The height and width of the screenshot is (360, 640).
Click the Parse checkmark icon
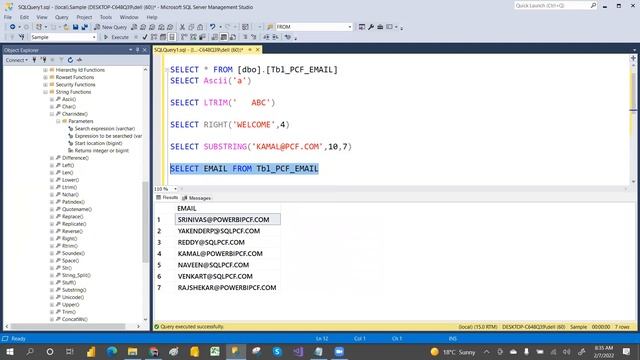coord(144,37)
